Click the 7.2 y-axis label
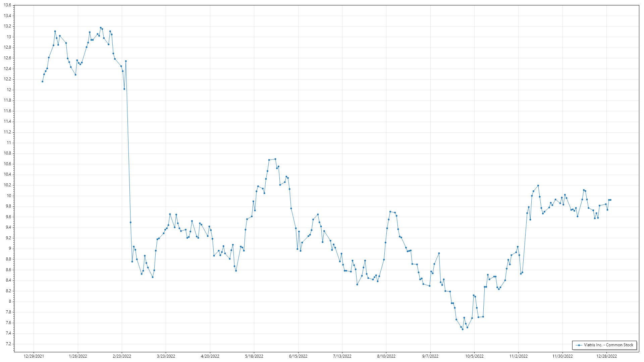 pos(8,344)
